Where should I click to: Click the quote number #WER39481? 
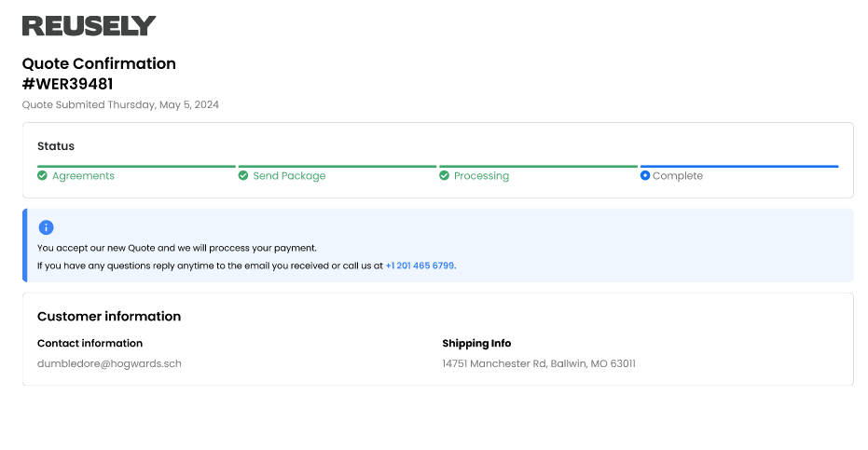pos(67,84)
